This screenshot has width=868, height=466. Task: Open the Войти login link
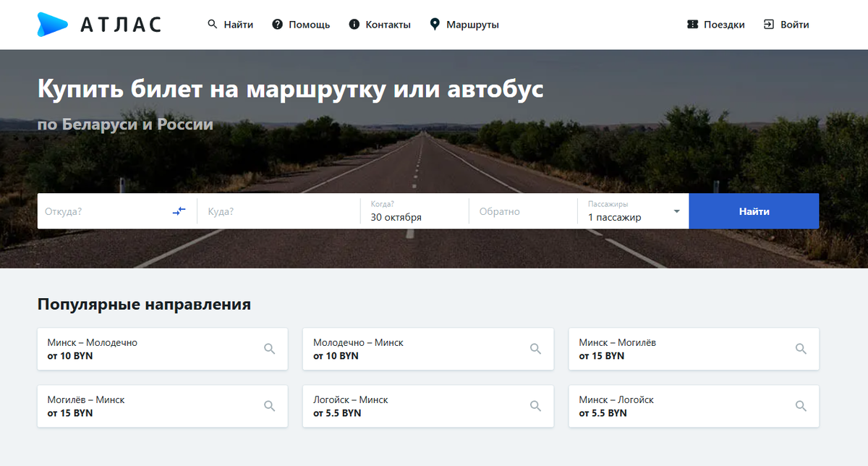(x=786, y=25)
